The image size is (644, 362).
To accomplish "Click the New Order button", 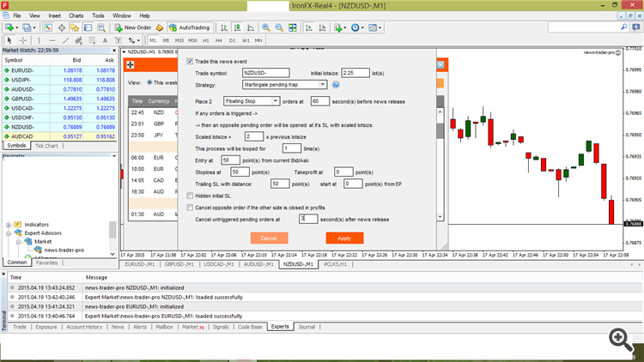I will tap(133, 27).
